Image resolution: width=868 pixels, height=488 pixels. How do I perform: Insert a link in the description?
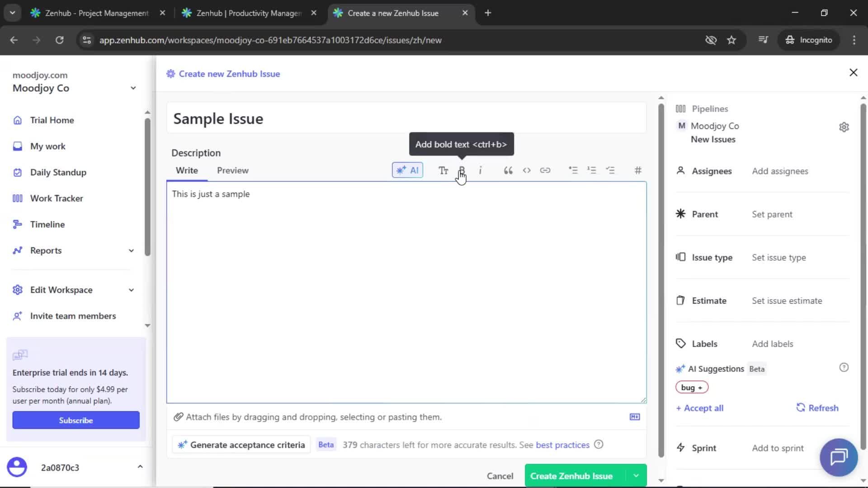pyautogui.click(x=546, y=170)
